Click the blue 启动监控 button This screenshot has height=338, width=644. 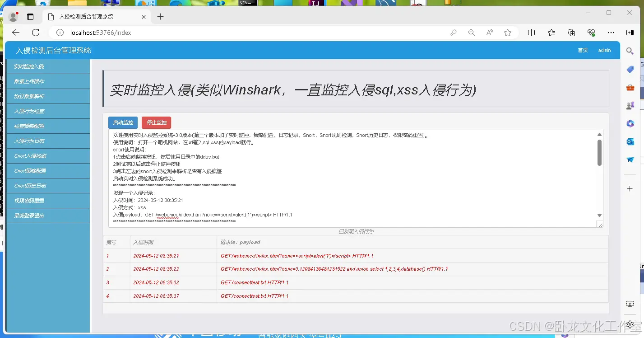(123, 122)
